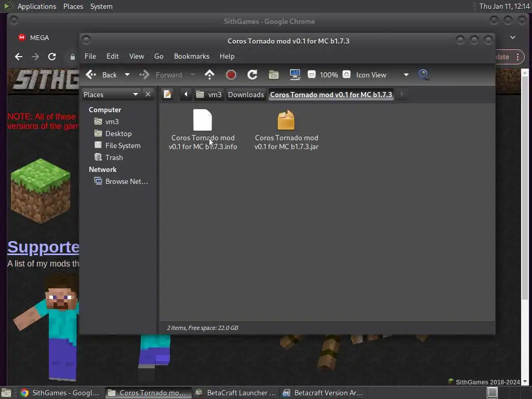
Task: Open the Applications panel menu
Action: 37,6
